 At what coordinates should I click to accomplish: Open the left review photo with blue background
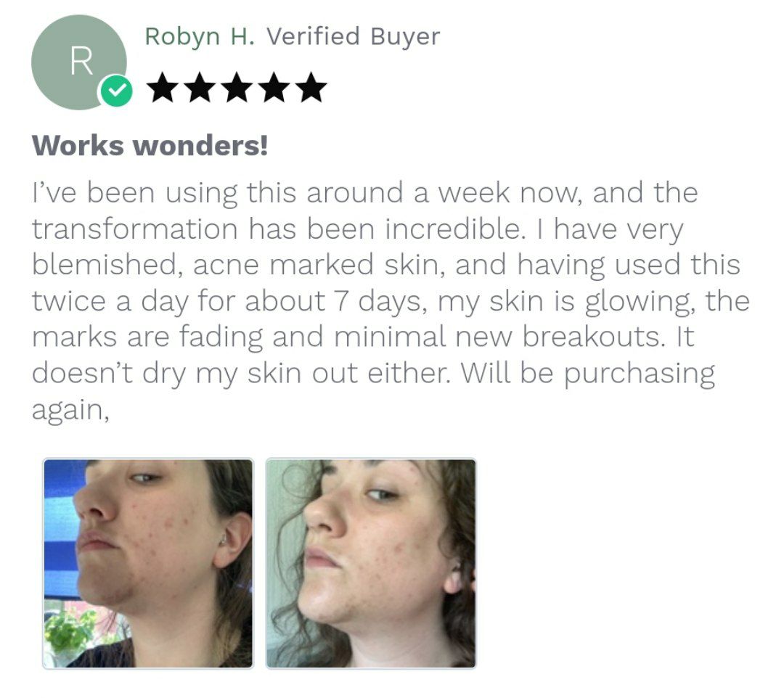click(148, 563)
